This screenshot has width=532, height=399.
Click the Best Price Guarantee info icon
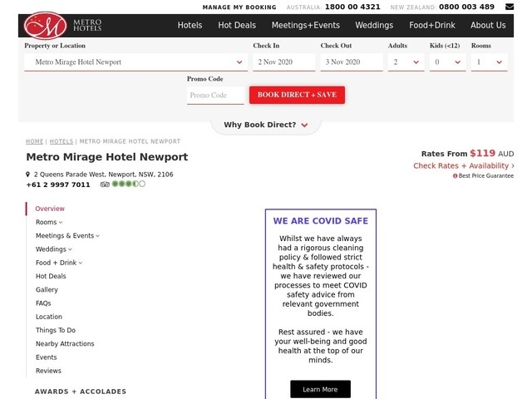click(x=455, y=175)
